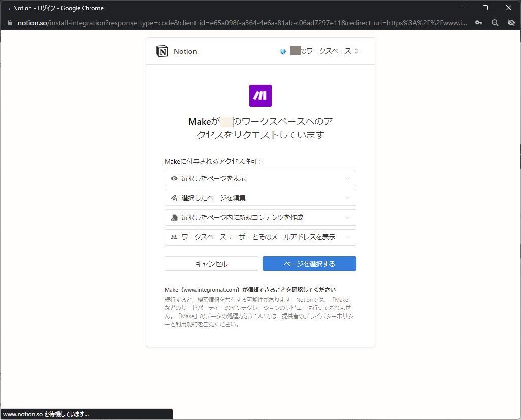Open the workspace switcher dropdown
The height and width of the screenshot is (420, 521).
pos(319,51)
